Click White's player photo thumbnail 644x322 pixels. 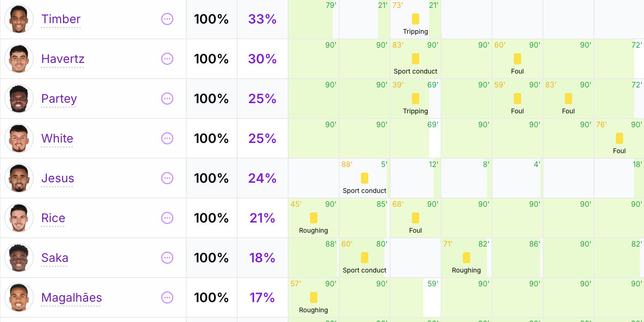click(x=19, y=138)
